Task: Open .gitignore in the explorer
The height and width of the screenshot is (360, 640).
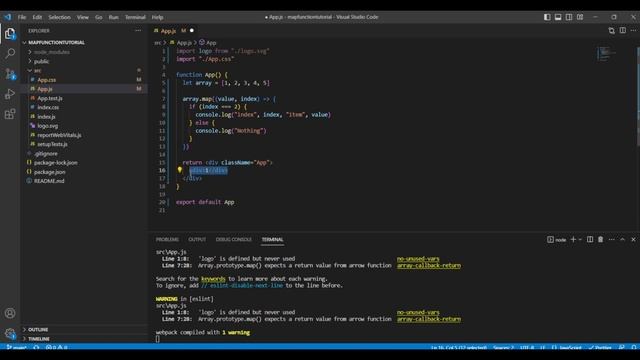Action: pos(46,154)
